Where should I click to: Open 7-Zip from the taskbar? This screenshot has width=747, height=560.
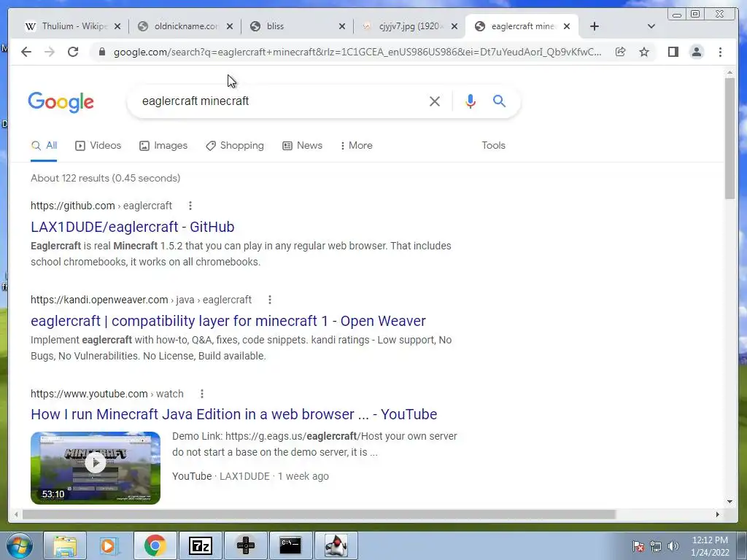200,545
